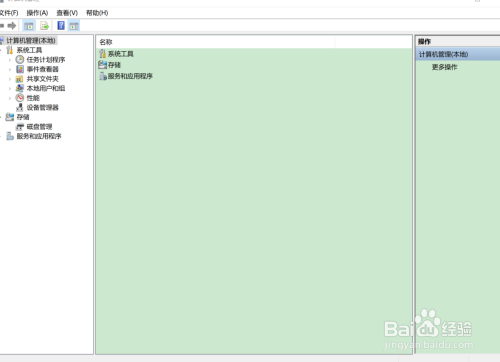Open the 文件(F) menu
The height and width of the screenshot is (362, 500).
click(x=9, y=13)
